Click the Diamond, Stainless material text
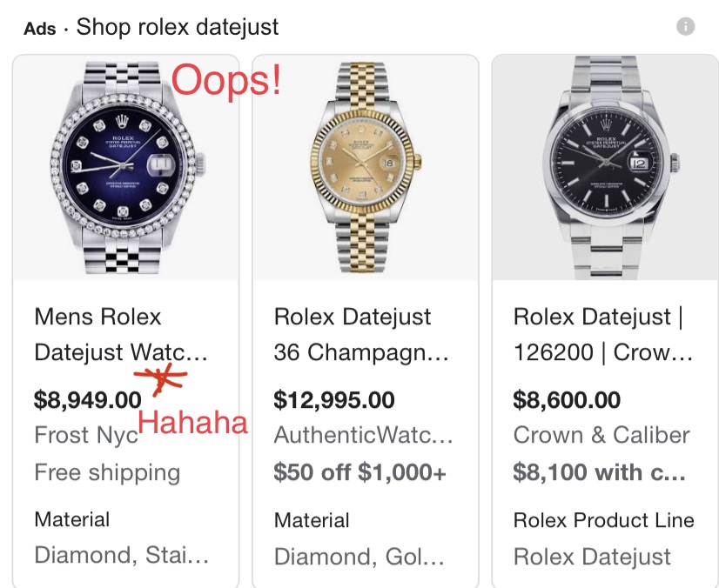The image size is (719, 588). click(x=122, y=555)
